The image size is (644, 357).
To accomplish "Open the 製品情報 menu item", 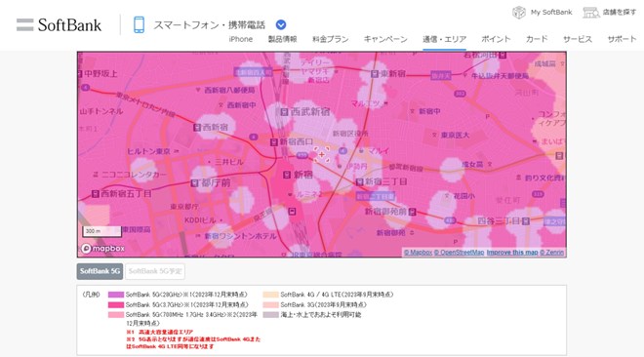I will (282, 39).
